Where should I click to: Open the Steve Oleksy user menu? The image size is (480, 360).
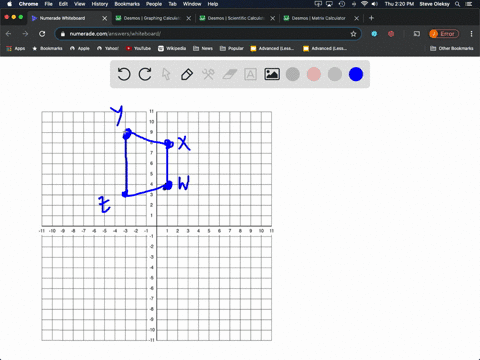[x=434, y=4]
